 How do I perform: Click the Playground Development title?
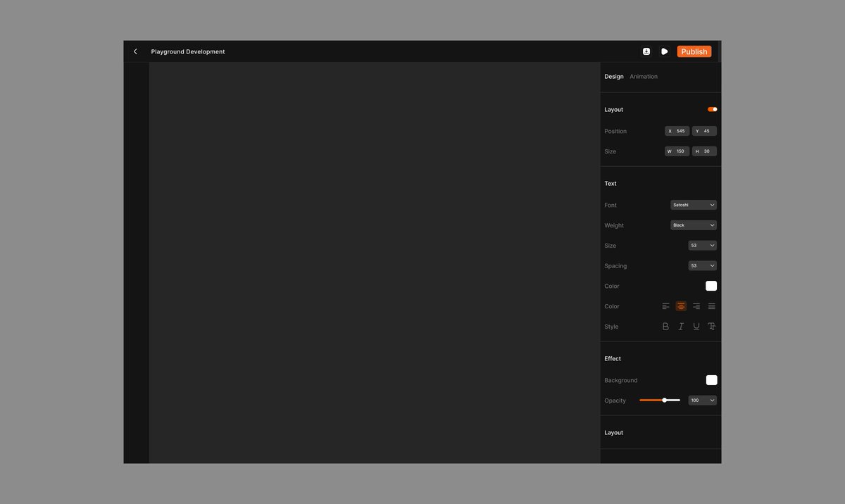[x=188, y=51]
